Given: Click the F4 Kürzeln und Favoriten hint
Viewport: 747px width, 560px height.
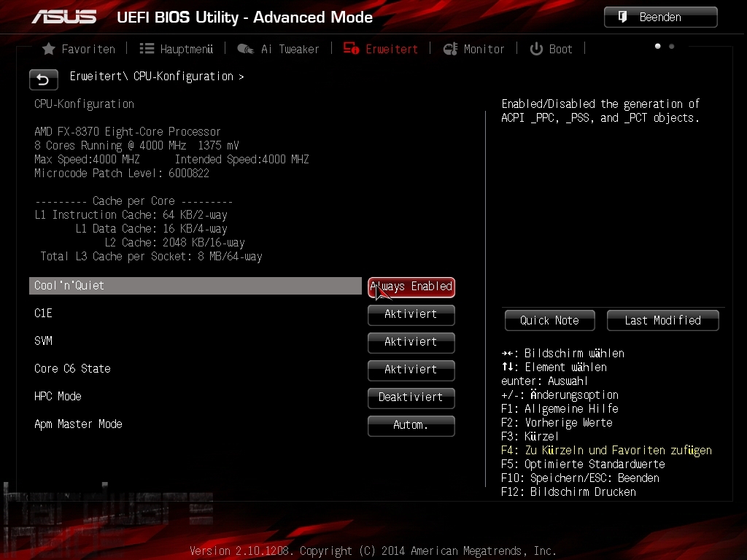Looking at the screenshot, I should click(606, 451).
